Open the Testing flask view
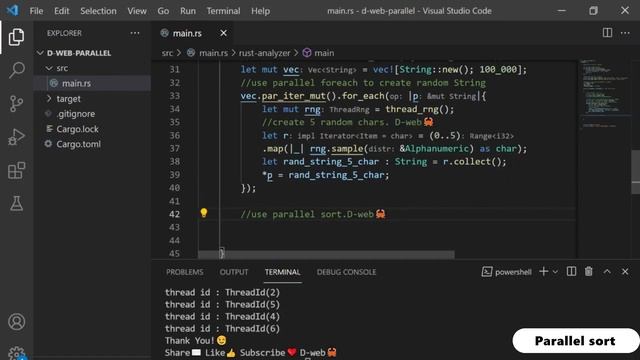 click(x=16, y=203)
